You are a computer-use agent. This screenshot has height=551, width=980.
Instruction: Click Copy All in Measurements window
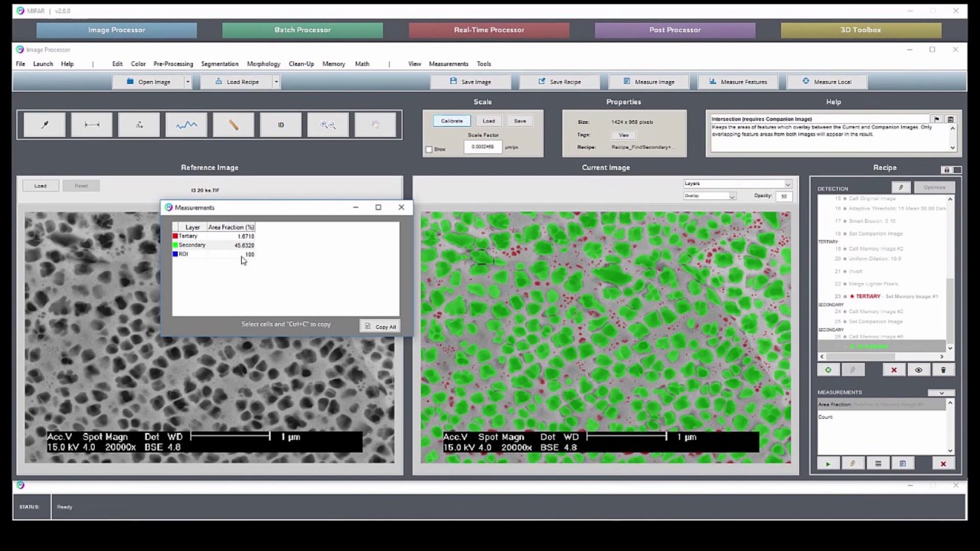coord(380,327)
